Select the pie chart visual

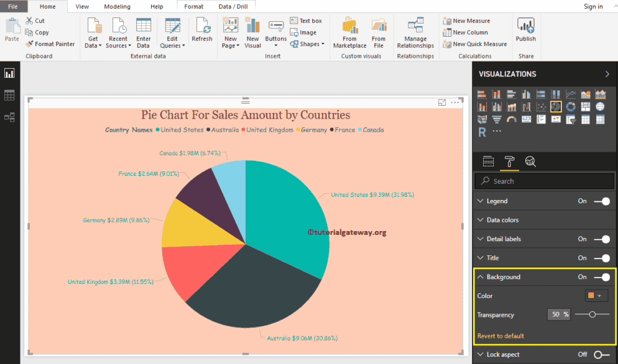pyautogui.click(x=556, y=107)
